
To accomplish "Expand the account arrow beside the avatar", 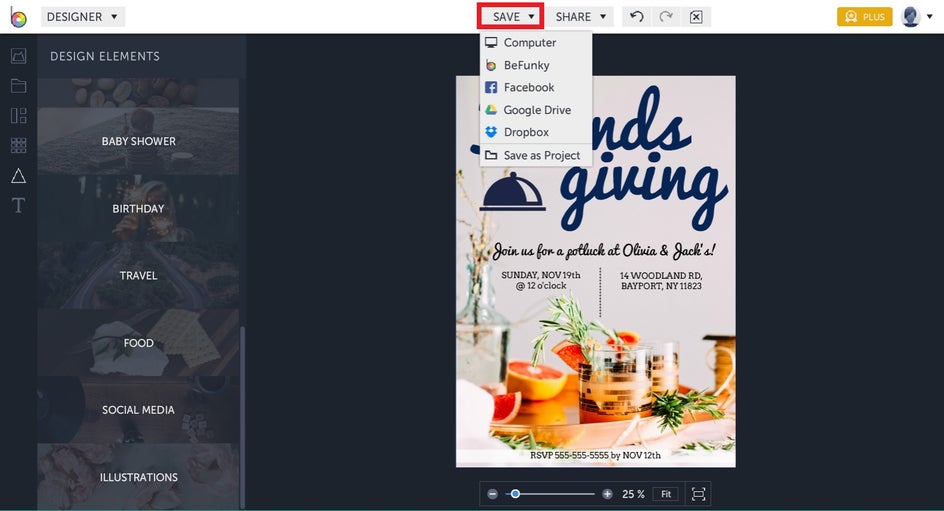I will pos(930,17).
